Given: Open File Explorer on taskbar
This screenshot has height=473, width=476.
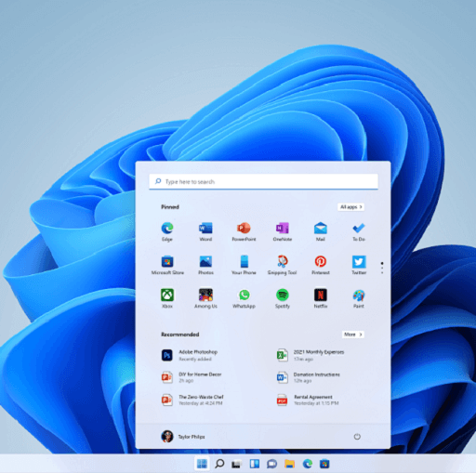Looking at the screenshot, I should [289, 464].
